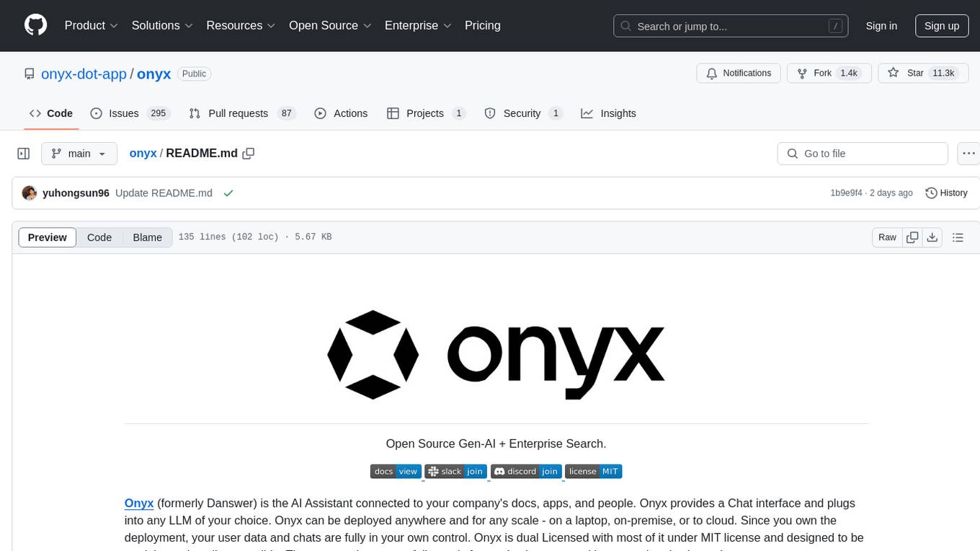Click the Sign up button
The height and width of the screenshot is (551, 980).
(942, 26)
